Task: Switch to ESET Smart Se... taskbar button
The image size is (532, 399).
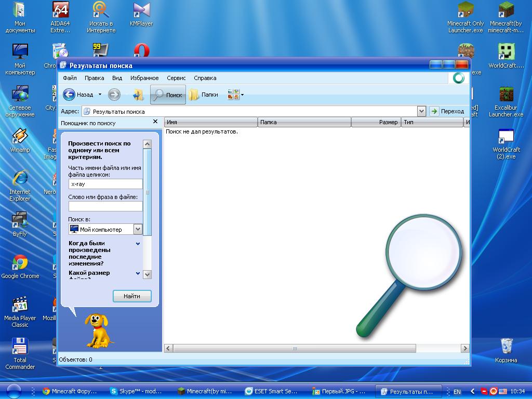Action: coord(271,391)
